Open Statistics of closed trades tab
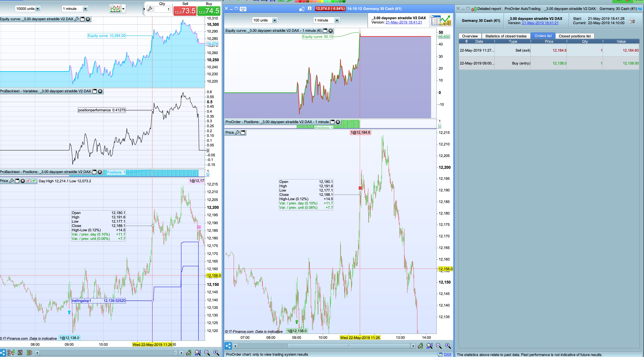644x357 pixels. (x=506, y=36)
